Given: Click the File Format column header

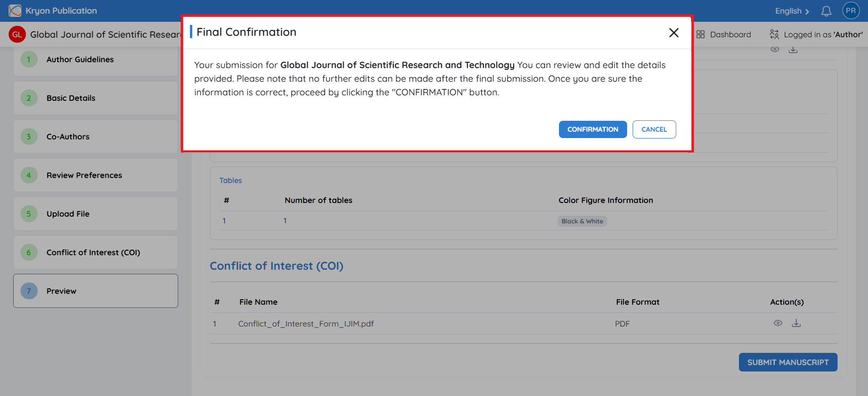Looking at the screenshot, I should [x=638, y=302].
